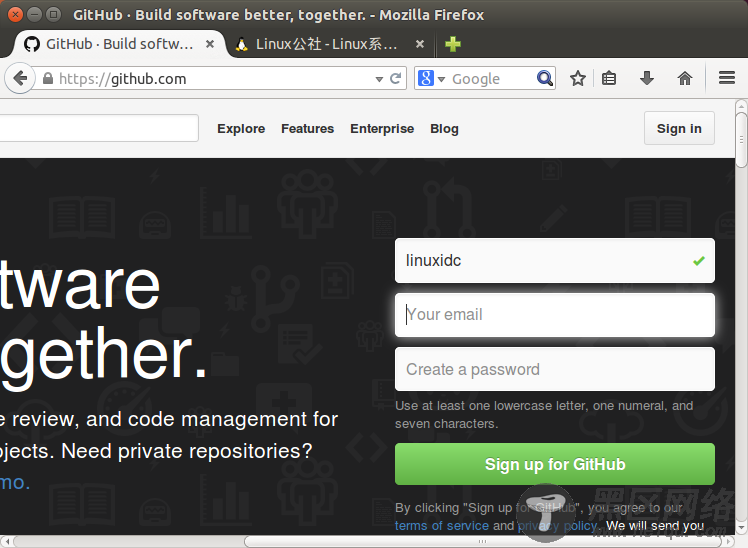Screen dimensions: 748x548
Task: Switch to the GitHub tab
Action: pos(118,44)
